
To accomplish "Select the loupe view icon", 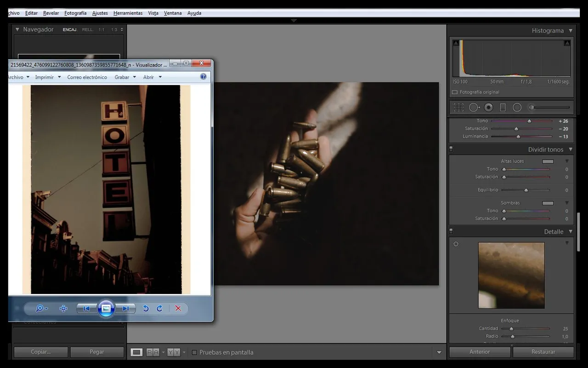I will 136,352.
